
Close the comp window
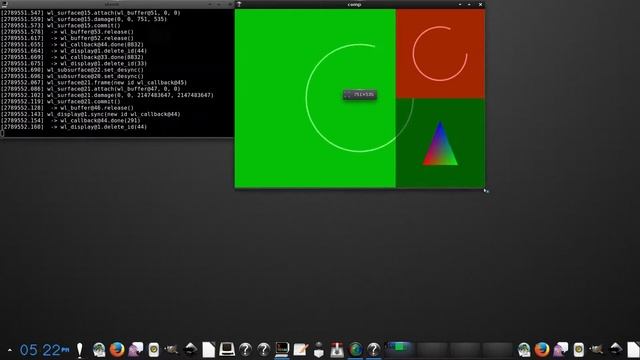click(480, 4)
